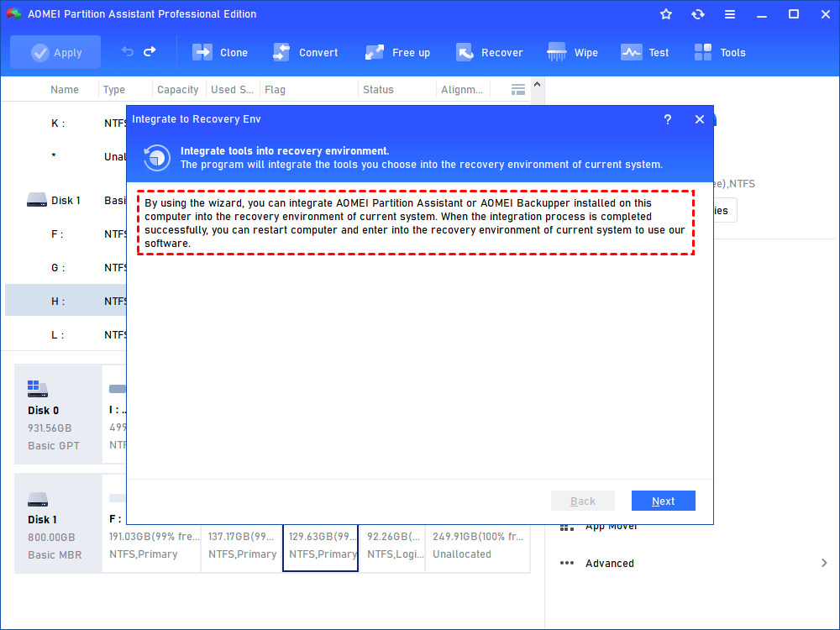Select the K: partition row
Image resolution: width=840 pixels, height=630 pixels.
66,123
